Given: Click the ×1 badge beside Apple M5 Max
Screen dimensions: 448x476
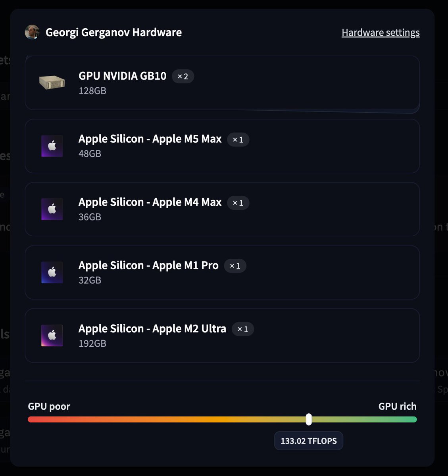Looking at the screenshot, I should [x=238, y=140].
